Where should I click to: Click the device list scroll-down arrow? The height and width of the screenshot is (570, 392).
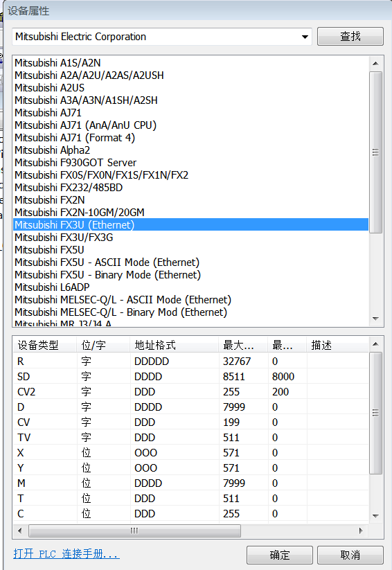(375, 319)
